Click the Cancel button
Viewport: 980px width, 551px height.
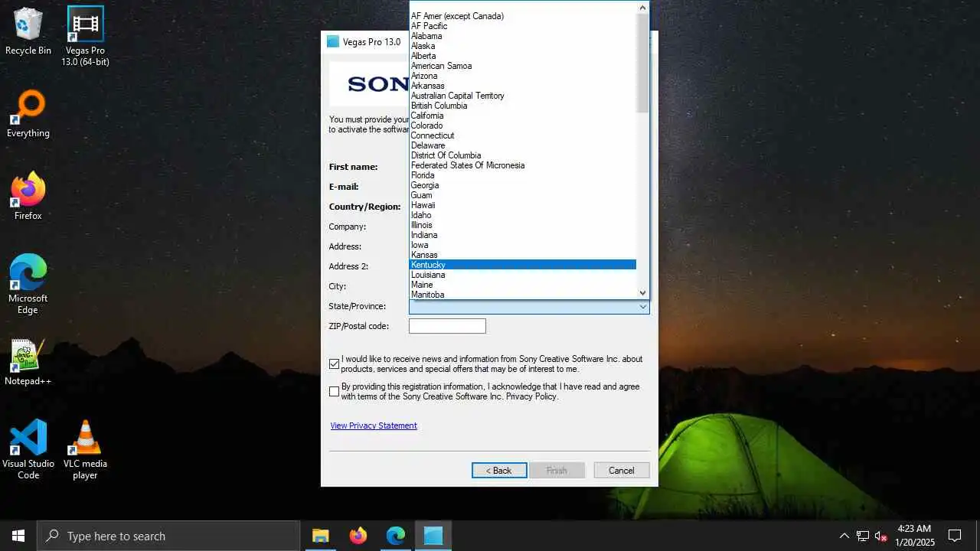pos(622,470)
